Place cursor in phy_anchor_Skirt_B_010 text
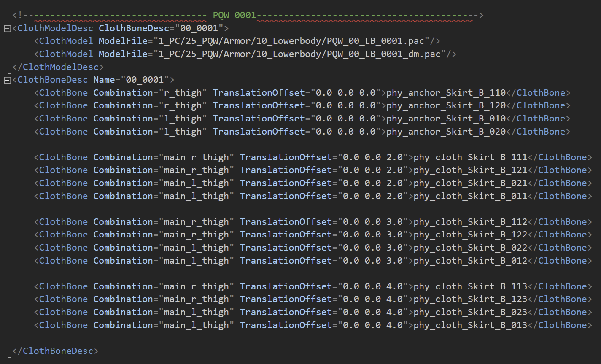 click(x=446, y=119)
